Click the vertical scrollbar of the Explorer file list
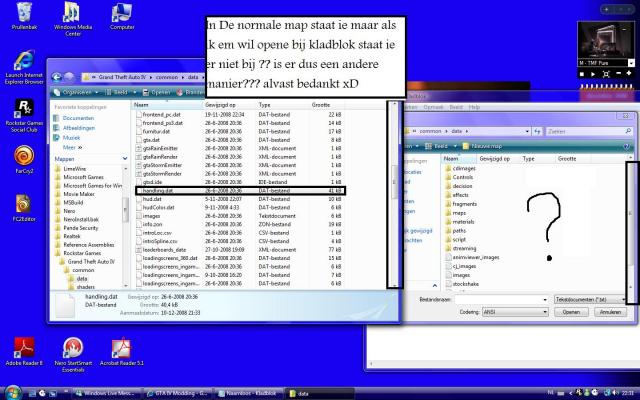Viewport: 640px width, 400px height. coord(394,195)
